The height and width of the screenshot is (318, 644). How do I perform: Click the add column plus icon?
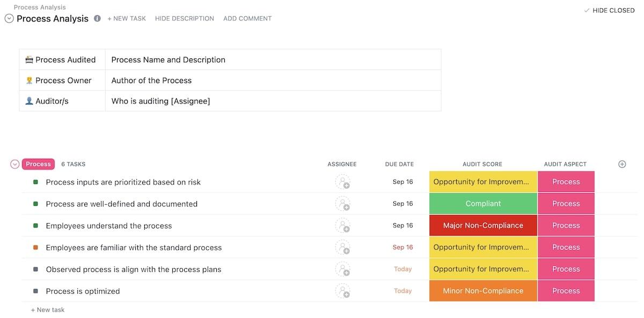tap(622, 164)
